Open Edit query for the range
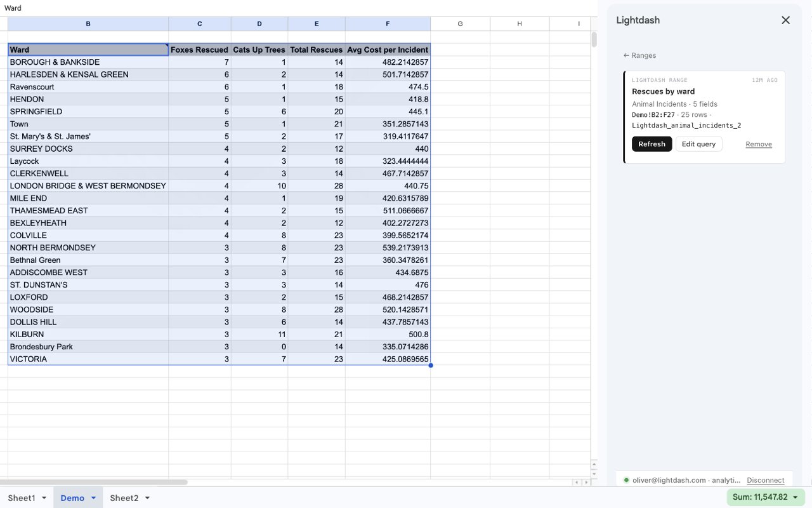 (x=698, y=144)
